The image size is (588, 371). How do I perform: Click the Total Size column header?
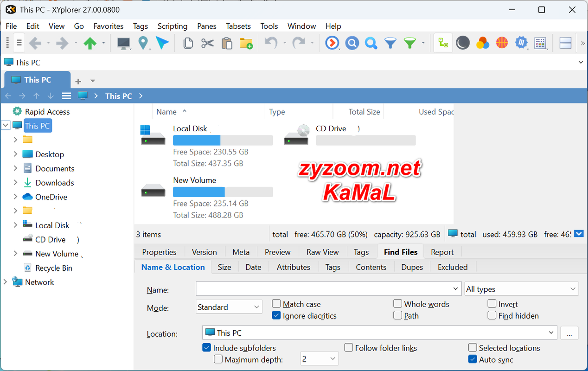pyautogui.click(x=358, y=112)
